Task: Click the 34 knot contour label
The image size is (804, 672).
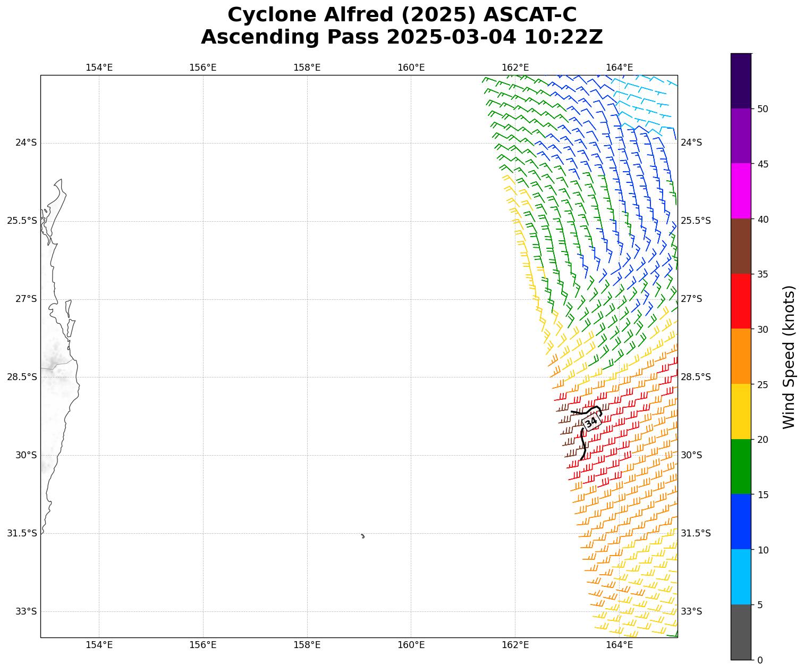Action: coord(591,422)
